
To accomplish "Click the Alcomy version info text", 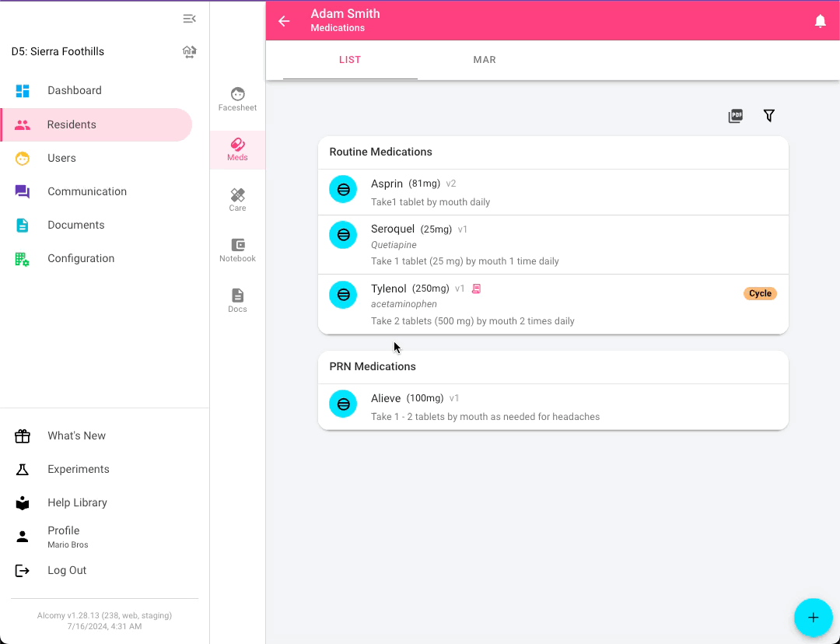I will [x=104, y=621].
